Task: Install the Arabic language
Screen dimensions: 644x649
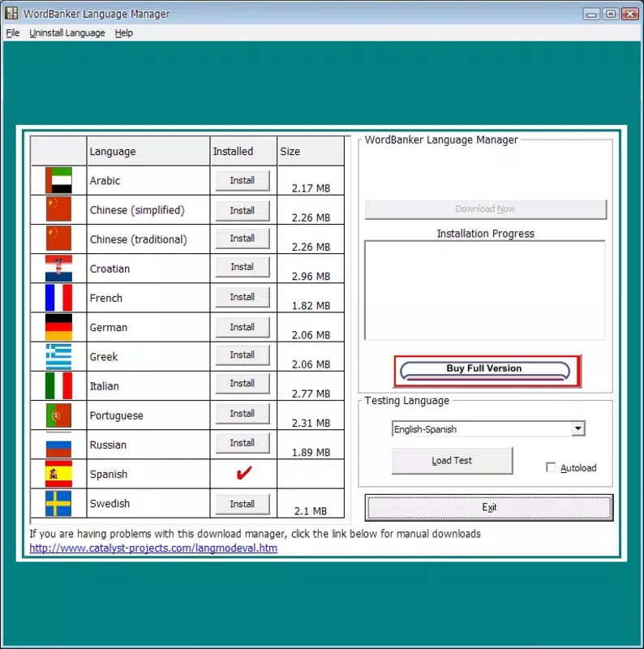Action: (243, 180)
